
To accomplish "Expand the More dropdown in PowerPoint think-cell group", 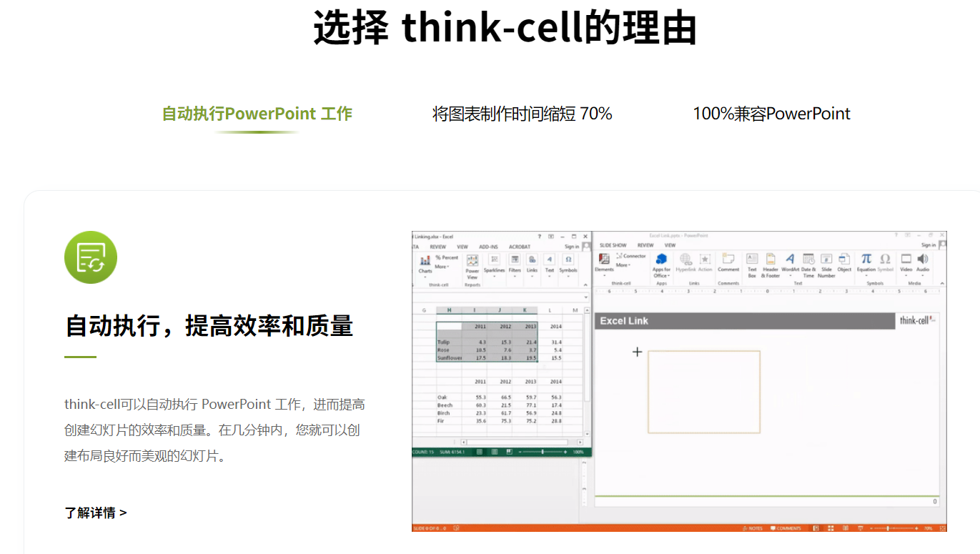I will point(623,265).
